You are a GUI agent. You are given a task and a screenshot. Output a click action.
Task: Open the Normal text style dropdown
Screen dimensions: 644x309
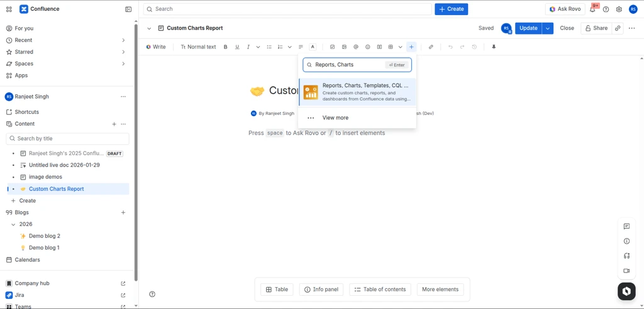coord(198,46)
